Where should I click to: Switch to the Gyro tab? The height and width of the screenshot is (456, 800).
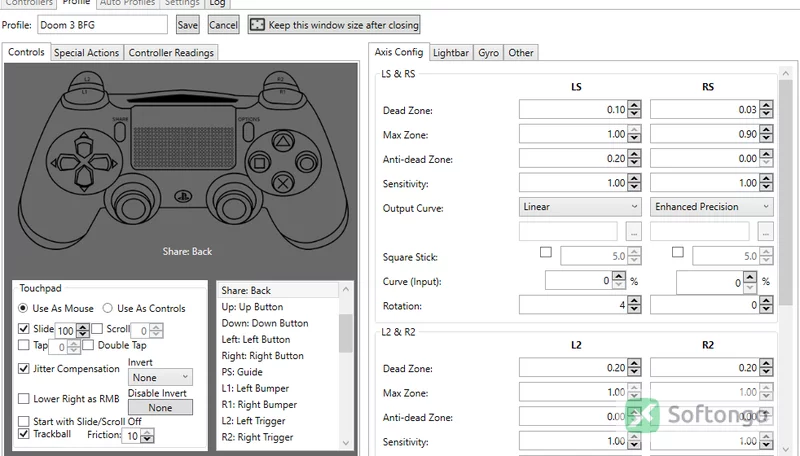coord(488,53)
